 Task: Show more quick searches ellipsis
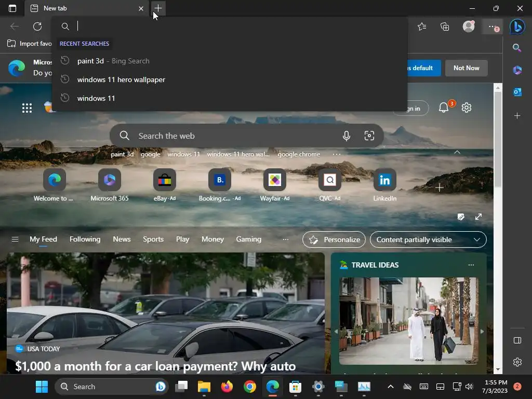pos(336,154)
